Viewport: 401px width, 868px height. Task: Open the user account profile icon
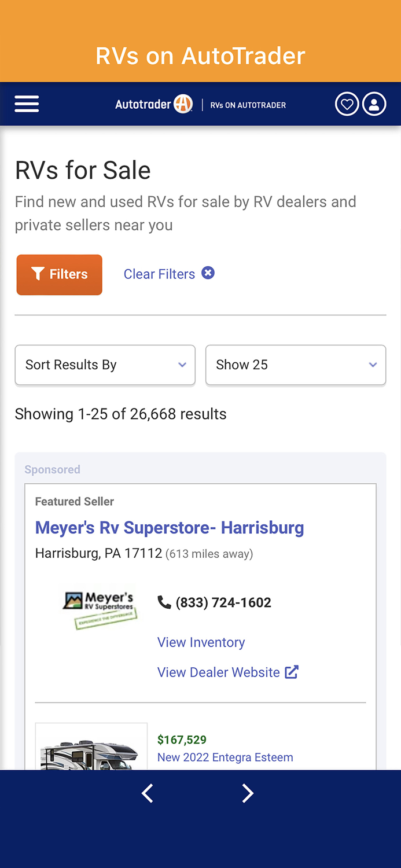tap(374, 104)
